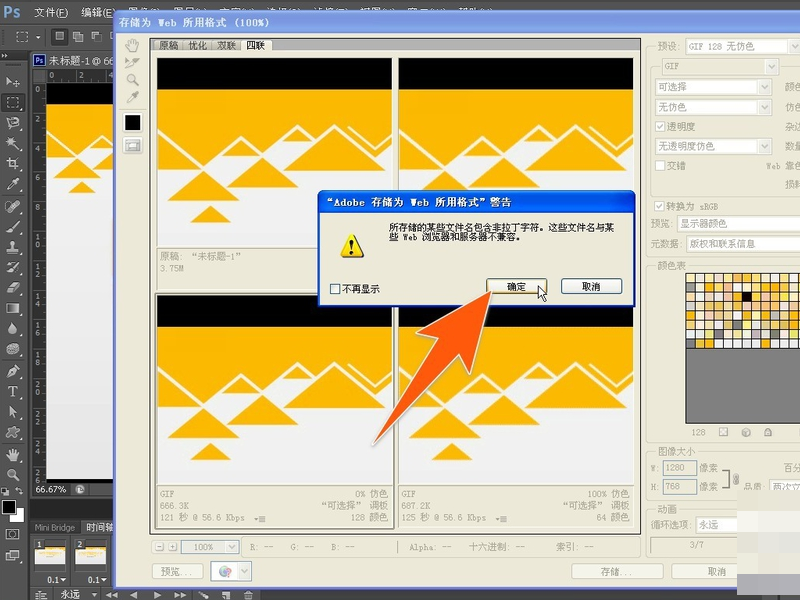
Task: Select the Sponge tool
Action: (x=13, y=349)
